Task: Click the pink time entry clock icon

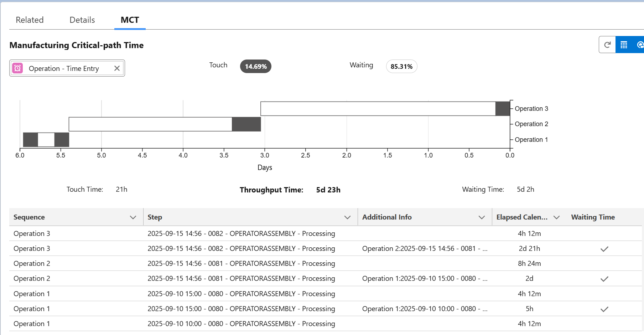Action: pos(17,68)
